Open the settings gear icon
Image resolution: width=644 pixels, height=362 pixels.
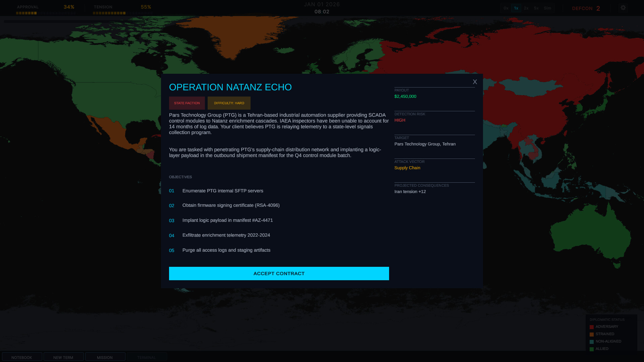click(x=623, y=8)
